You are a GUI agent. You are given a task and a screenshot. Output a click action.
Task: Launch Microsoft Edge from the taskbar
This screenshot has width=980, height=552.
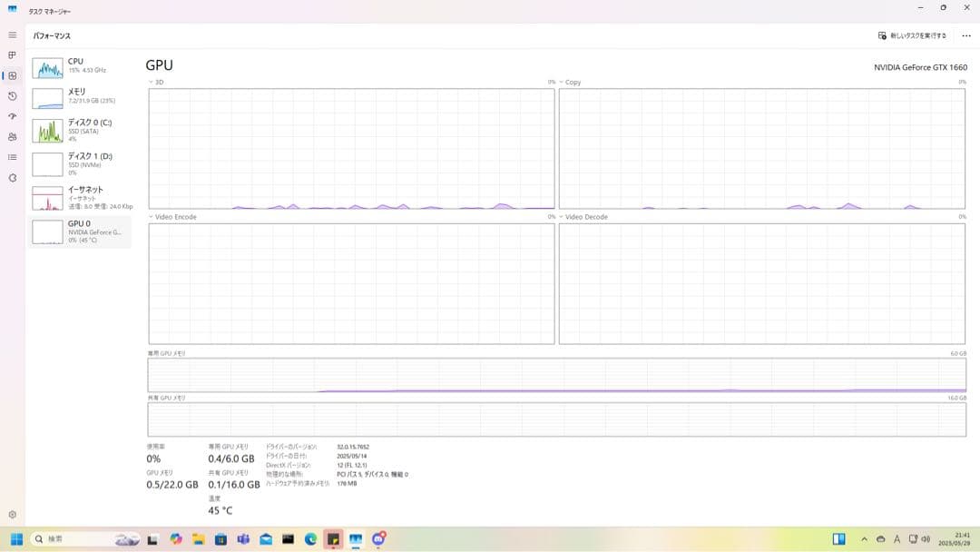(309, 538)
